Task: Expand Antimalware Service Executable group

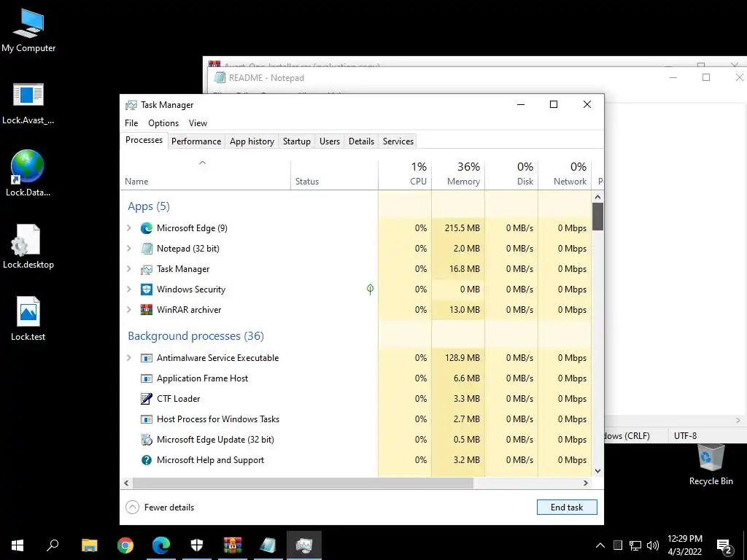Action: click(x=129, y=358)
